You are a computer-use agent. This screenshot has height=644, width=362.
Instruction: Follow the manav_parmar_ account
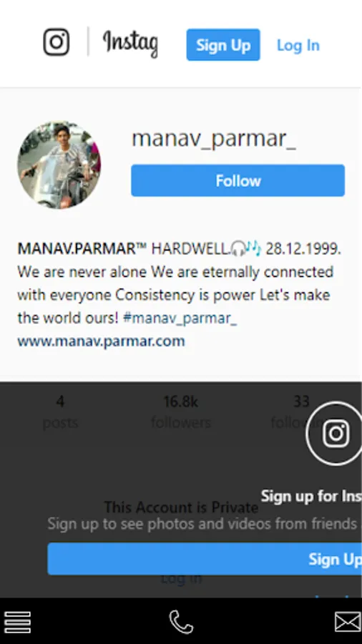coord(238,180)
